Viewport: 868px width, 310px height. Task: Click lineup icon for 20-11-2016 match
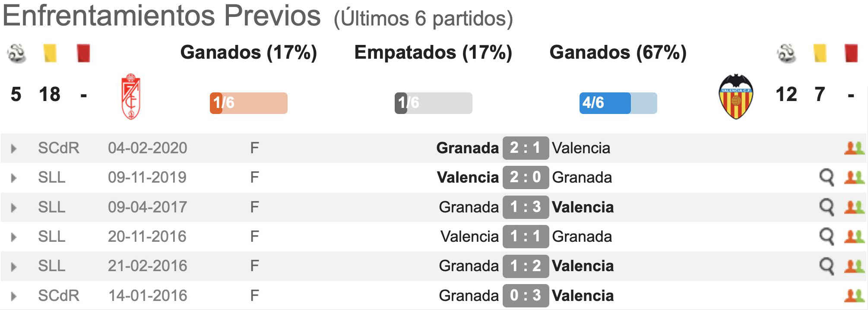coord(854,237)
